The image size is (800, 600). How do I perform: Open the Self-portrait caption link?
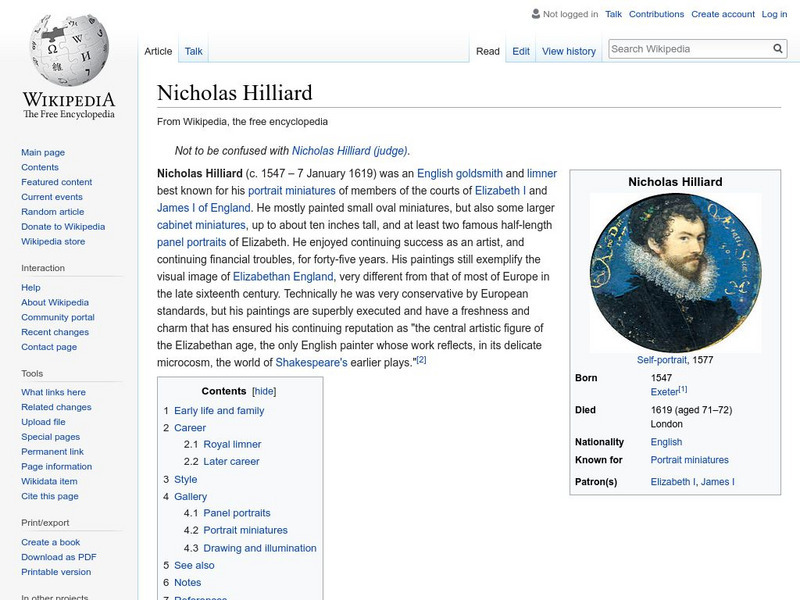click(x=662, y=360)
